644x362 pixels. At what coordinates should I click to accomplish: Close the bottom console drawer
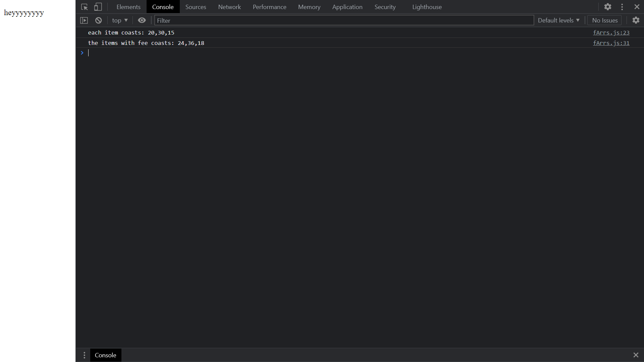tap(636, 355)
